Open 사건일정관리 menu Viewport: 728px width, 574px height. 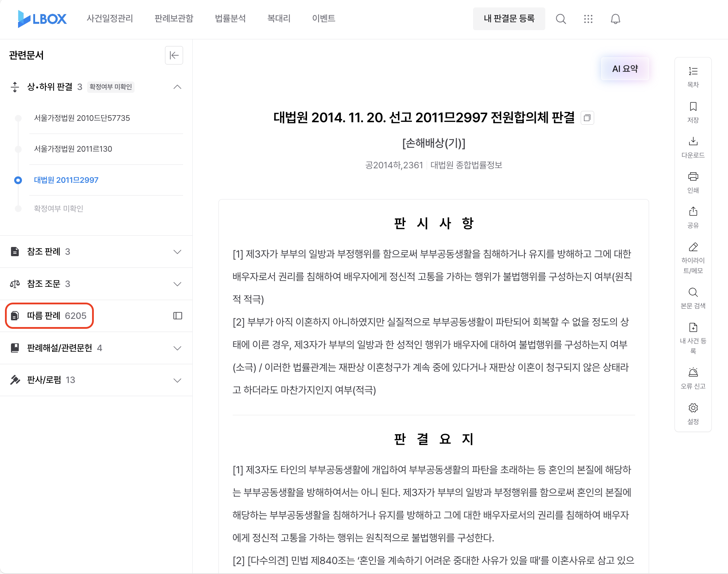(110, 18)
